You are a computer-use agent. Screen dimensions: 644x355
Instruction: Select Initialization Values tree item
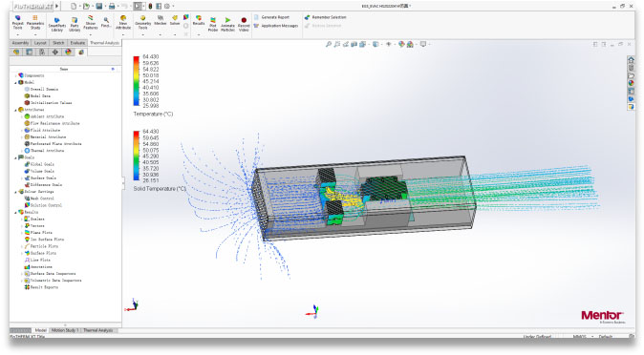click(48, 103)
